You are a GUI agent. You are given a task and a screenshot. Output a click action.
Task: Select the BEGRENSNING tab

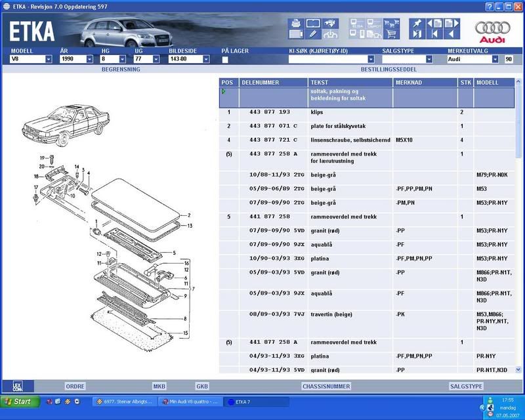tap(120, 69)
